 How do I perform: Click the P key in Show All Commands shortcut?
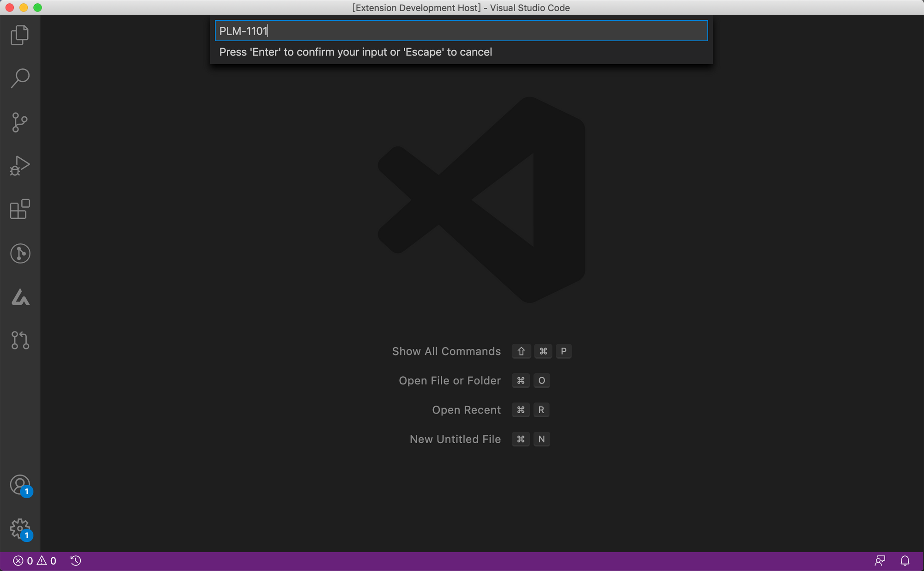(x=564, y=351)
